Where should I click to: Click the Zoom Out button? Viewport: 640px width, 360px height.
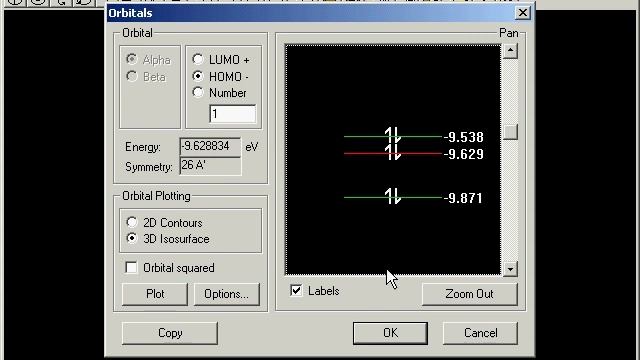[x=469, y=294]
